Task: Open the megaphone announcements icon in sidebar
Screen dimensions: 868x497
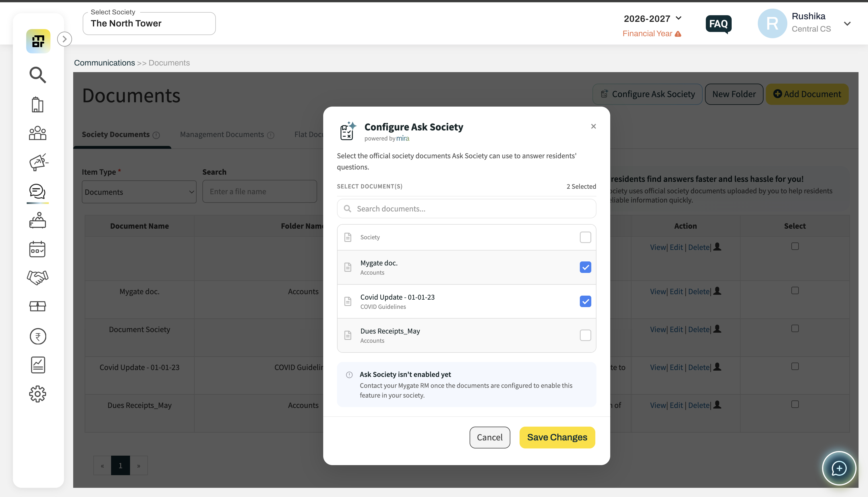Action: pos(38,162)
